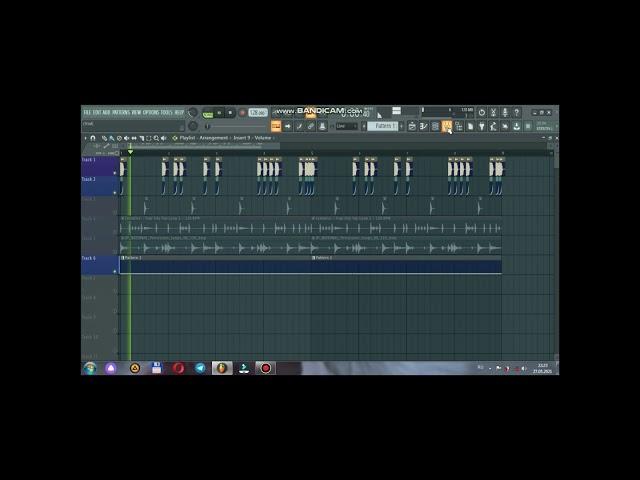Click the green playhead marker on timeline

[130, 152]
